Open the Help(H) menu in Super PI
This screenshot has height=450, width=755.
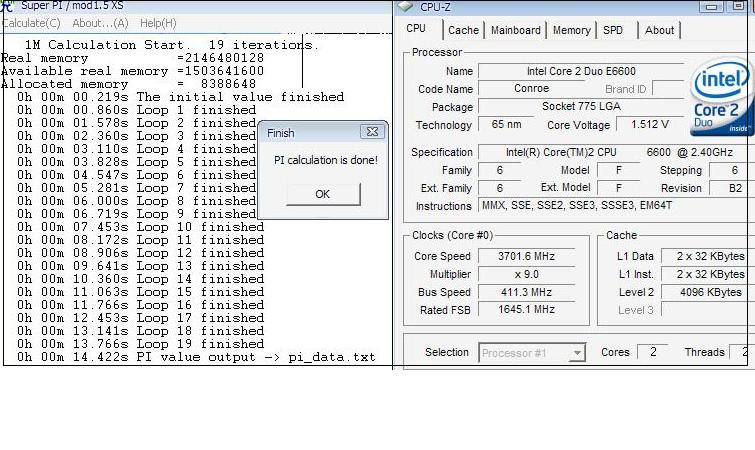[158, 23]
